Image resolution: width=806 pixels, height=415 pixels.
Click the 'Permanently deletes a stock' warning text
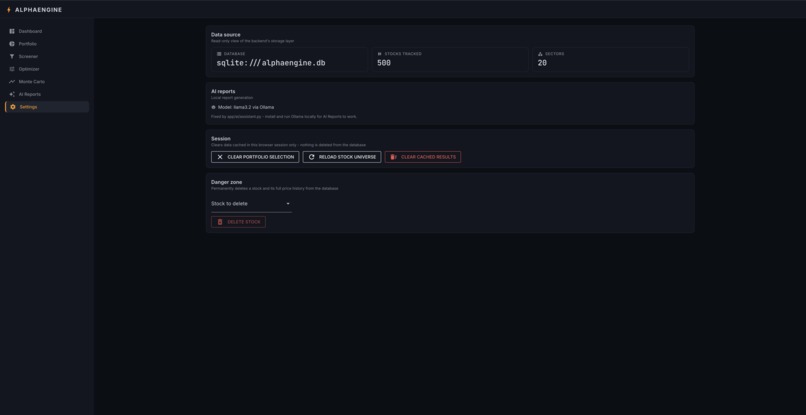pyautogui.click(x=275, y=189)
